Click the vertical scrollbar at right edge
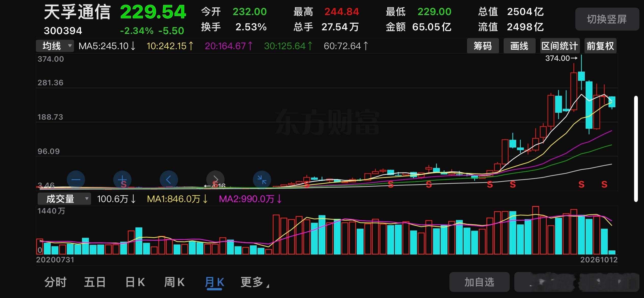644x298 pixels. click(x=636, y=149)
